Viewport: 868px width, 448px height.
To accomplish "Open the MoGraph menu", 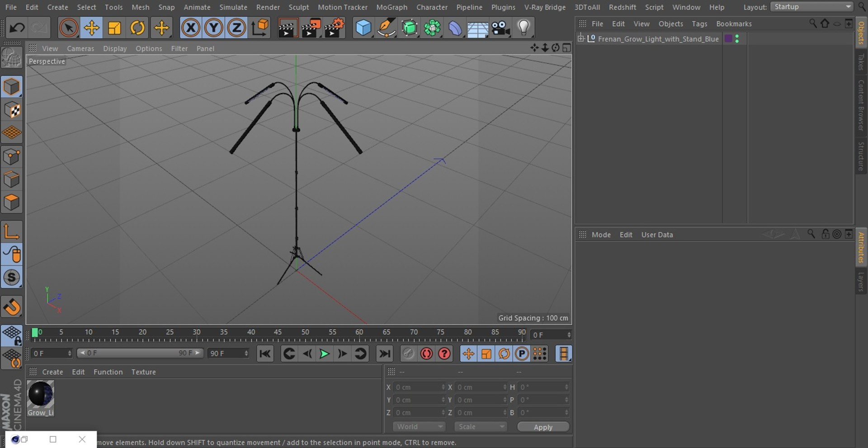I will 392,7.
